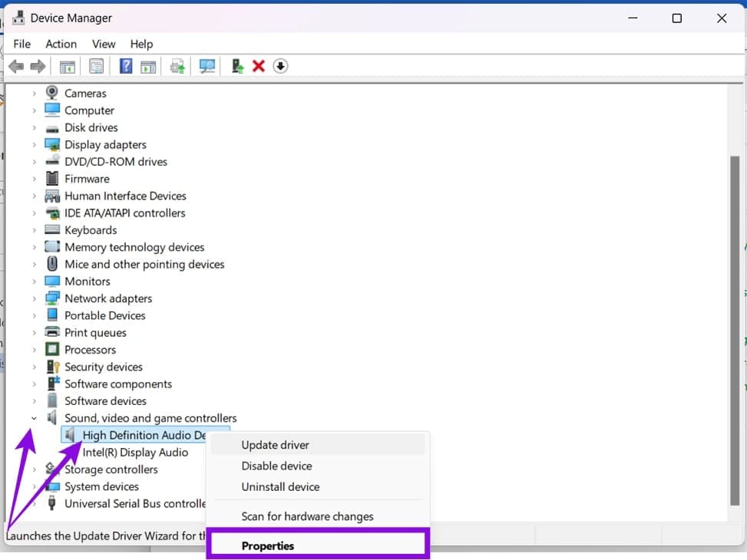Click the Action Pane toggle icon
The height and width of the screenshot is (560, 747).
click(x=148, y=67)
